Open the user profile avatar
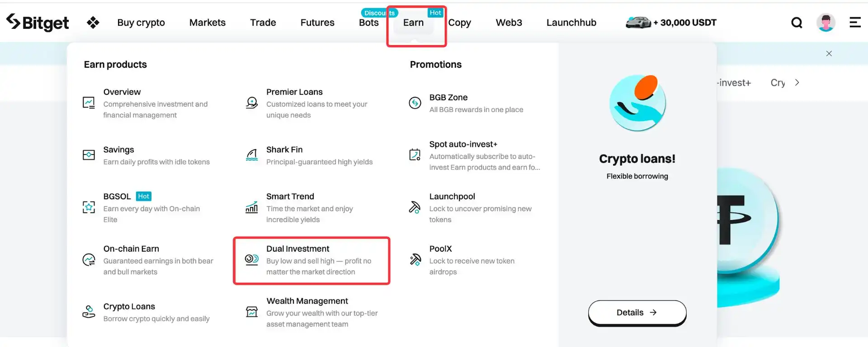Viewport: 868px width, 347px height. tap(826, 23)
